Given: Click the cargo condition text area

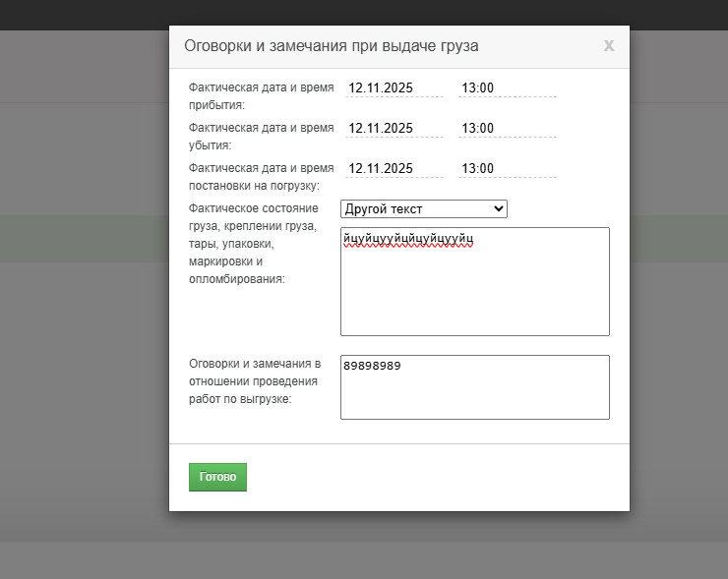Looking at the screenshot, I should [x=475, y=281].
